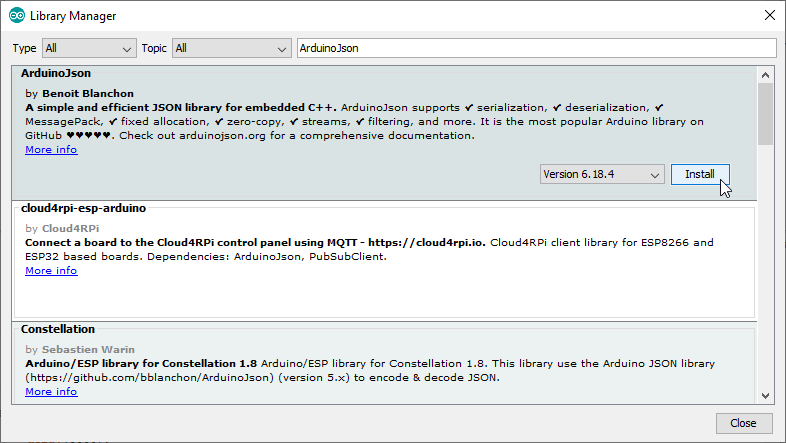786x443 pixels.
Task: Click author name Benoit Blanchon
Action: click(x=88, y=94)
